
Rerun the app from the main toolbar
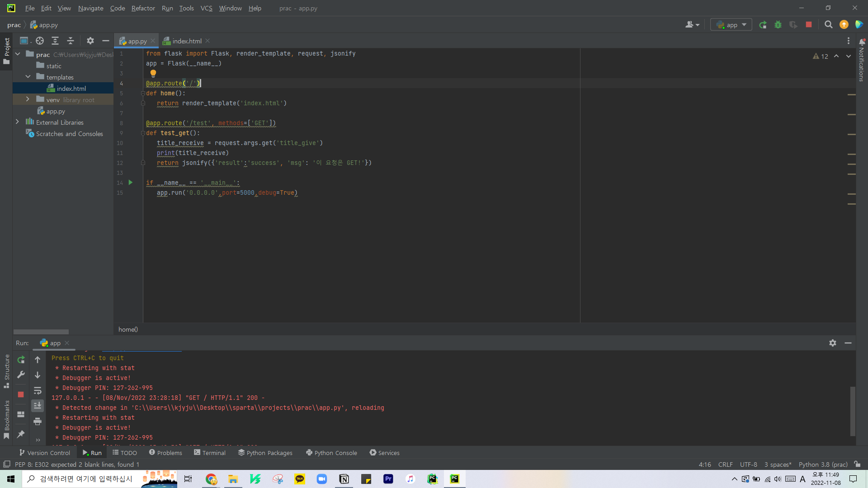tap(763, 25)
